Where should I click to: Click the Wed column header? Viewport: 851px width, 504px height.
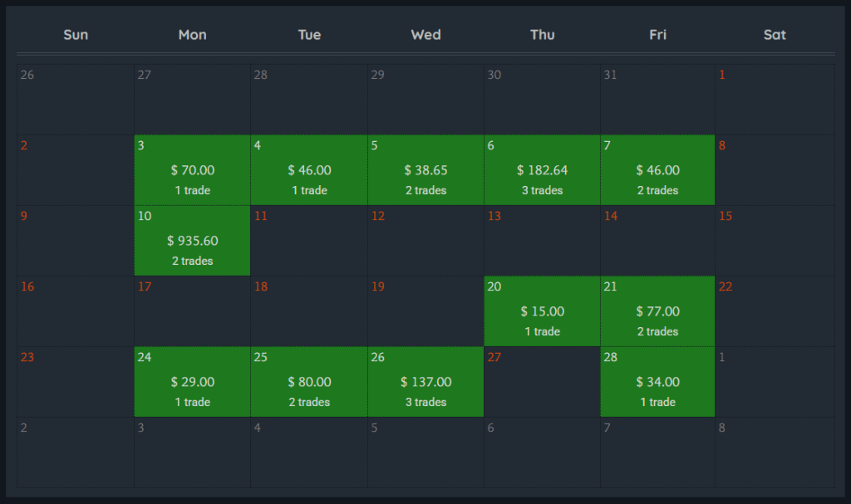(x=425, y=35)
